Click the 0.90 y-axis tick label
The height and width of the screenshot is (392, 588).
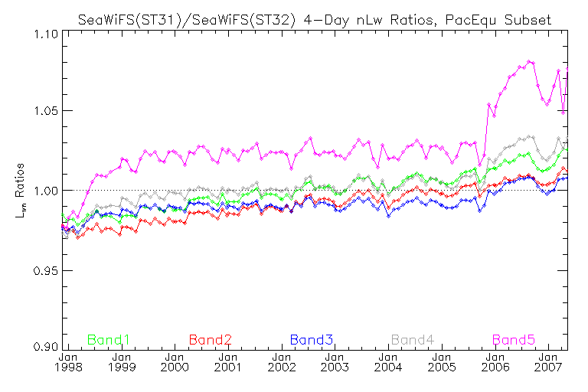(45, 346)
